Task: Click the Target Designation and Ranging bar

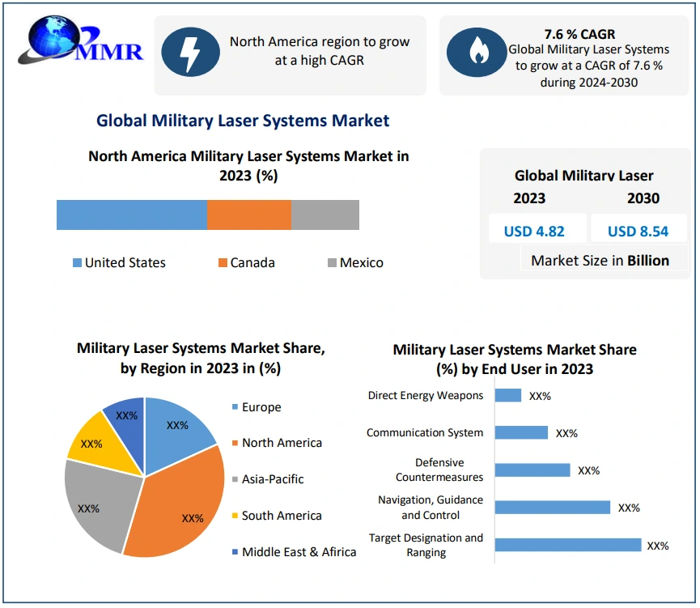Action: point(567,545)
